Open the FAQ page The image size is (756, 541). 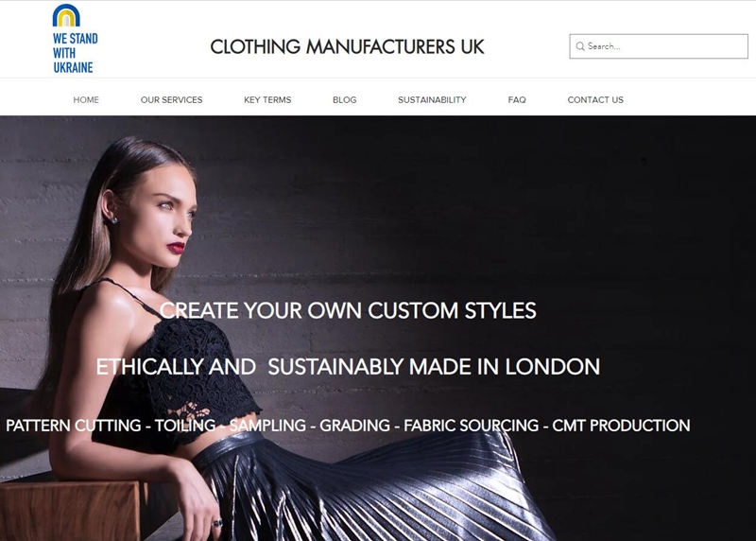click(517, 100)
